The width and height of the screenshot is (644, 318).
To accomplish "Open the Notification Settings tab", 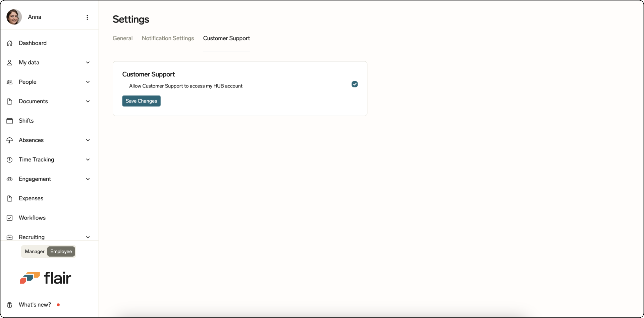I will coord(168,38).
